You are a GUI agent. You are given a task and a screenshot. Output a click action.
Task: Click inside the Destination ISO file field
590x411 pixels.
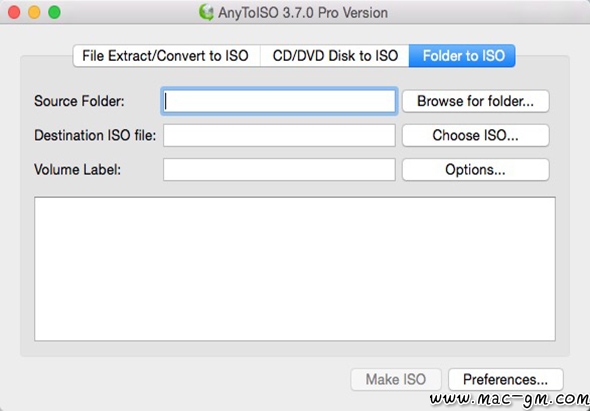[279, 135]
